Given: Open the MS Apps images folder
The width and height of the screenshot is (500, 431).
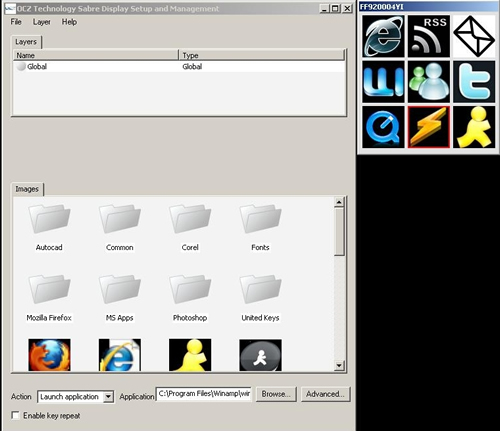Looking at the screenshot, I should click(x=120, y=289).
